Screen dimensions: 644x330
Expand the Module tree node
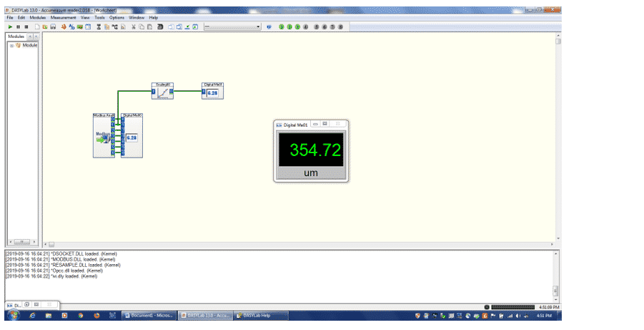[x=11, y=45]
